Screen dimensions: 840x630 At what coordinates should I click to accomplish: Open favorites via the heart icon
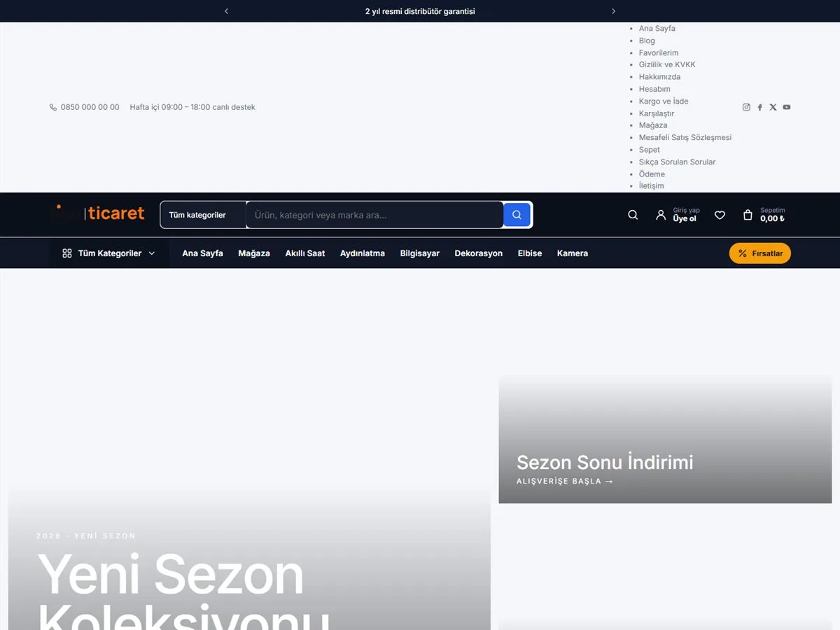click(720, 215)
